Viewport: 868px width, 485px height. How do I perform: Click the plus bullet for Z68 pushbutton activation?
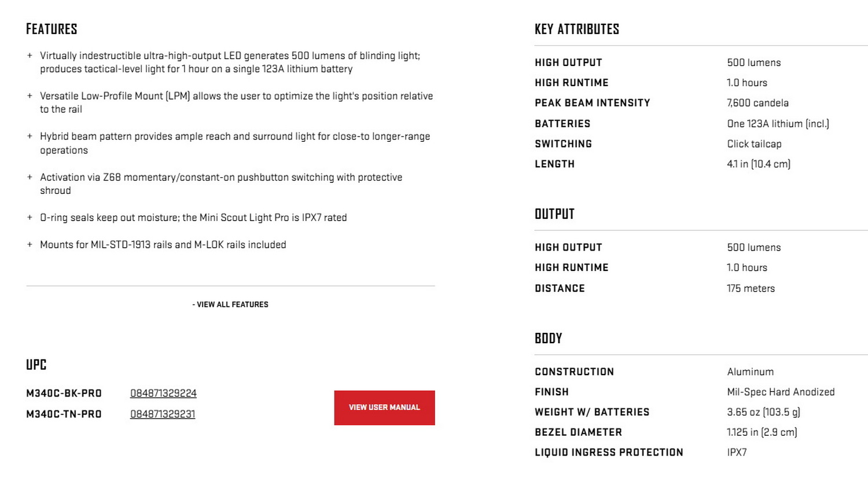[30, 177]
